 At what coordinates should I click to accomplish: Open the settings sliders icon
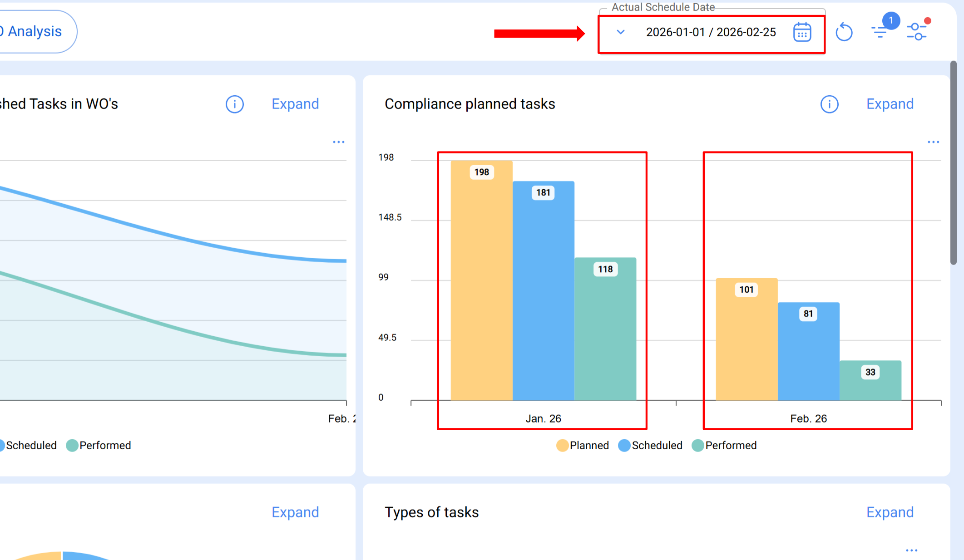917,31
